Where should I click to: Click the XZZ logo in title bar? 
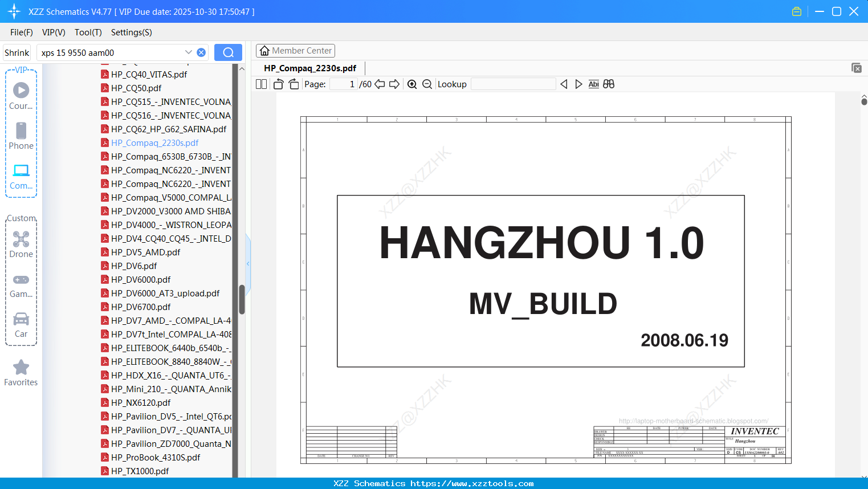pyautogui.click(x=14, y=11)
